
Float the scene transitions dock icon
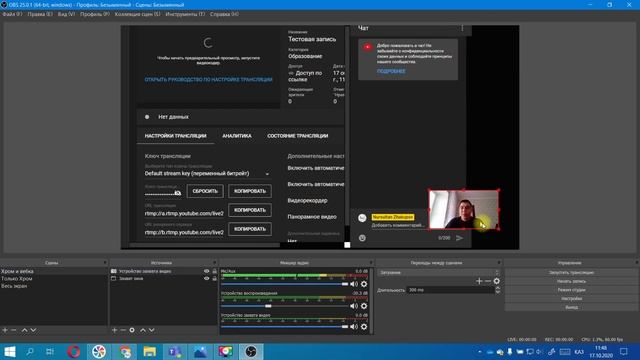coord(499,263)
